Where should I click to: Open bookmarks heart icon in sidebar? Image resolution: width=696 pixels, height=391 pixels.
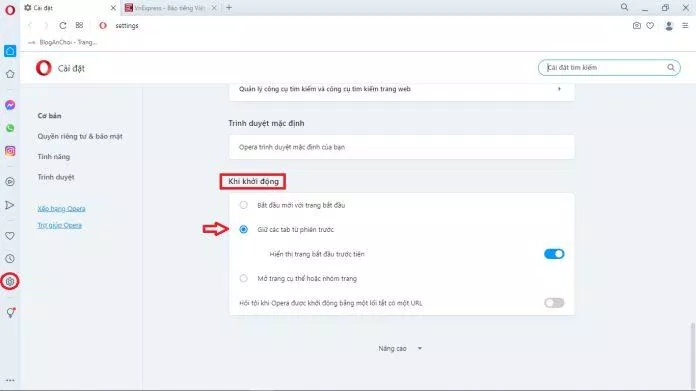[10, 236]
